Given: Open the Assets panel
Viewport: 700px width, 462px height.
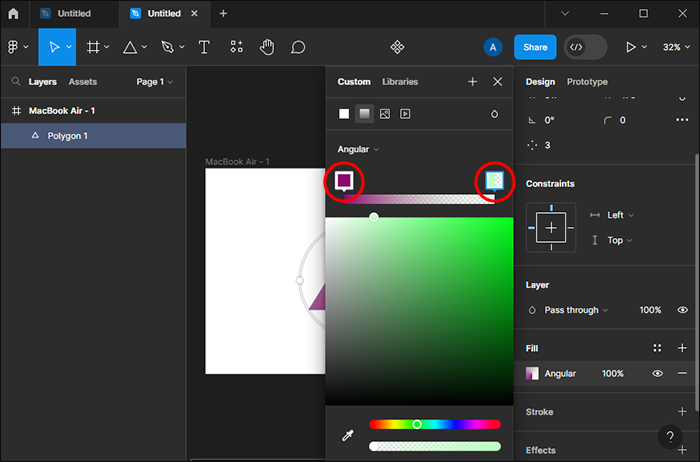Looking at the screenshot, I should pyautogui.click(x=82, y=82).
